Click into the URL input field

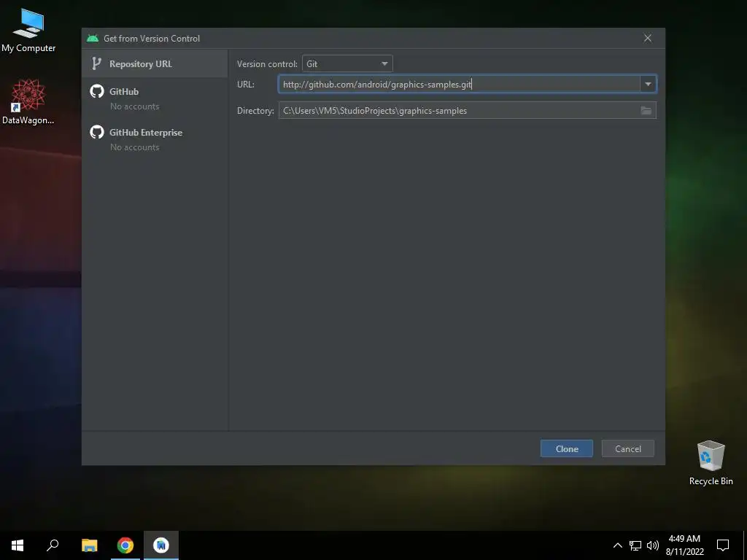point(459,85)
